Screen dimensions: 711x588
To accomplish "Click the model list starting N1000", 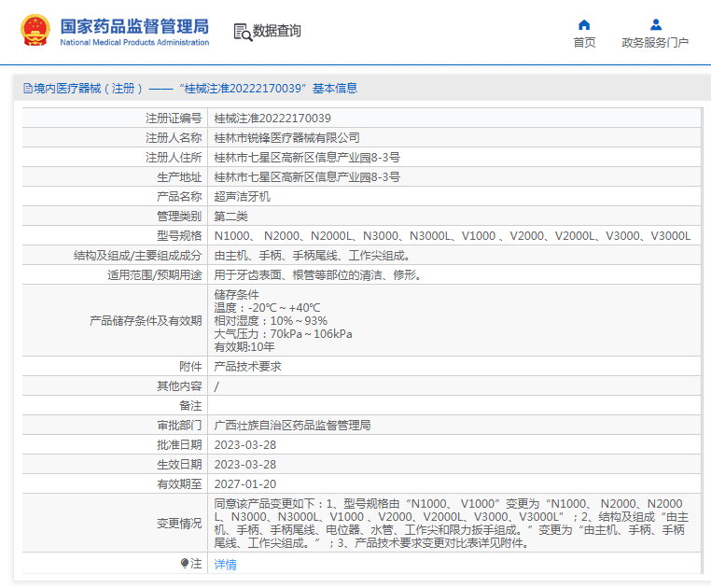I will pos(453,236).
